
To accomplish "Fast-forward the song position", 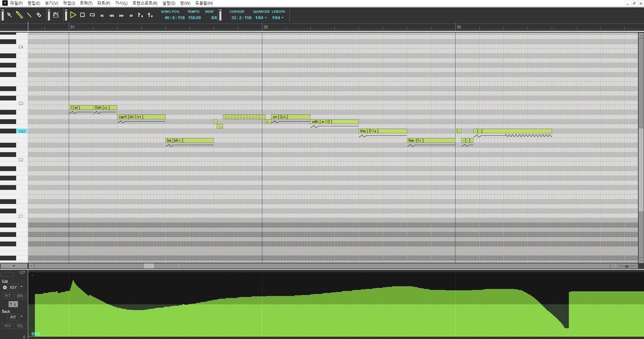I will click(x=121, y=15).
